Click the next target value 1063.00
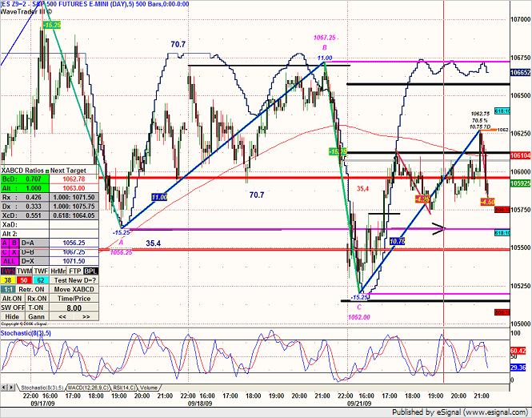Screen dimensions: 532x418 click(x=74, y=188)
